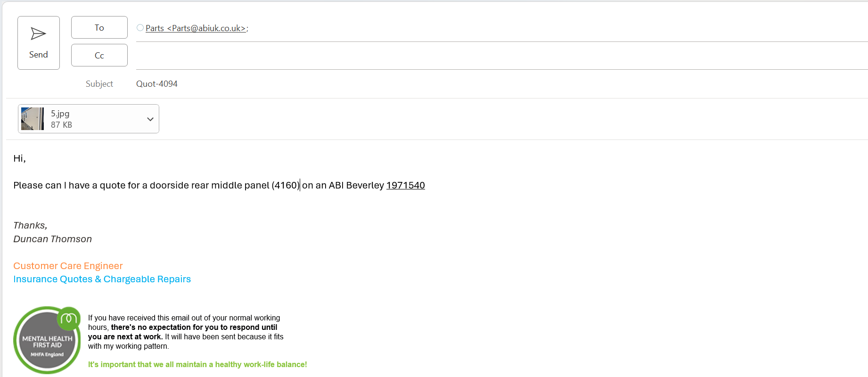Click the presence circle beside Parts recipient
The image size is (868, 377).
pyautogui.click(x=140, y=28)
